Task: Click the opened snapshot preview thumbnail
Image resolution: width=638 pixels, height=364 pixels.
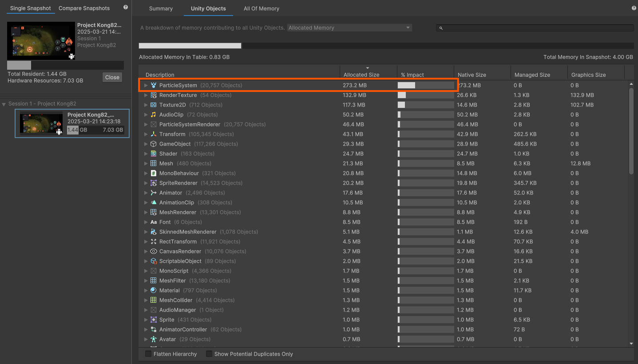Action: [x=41, y=41]
